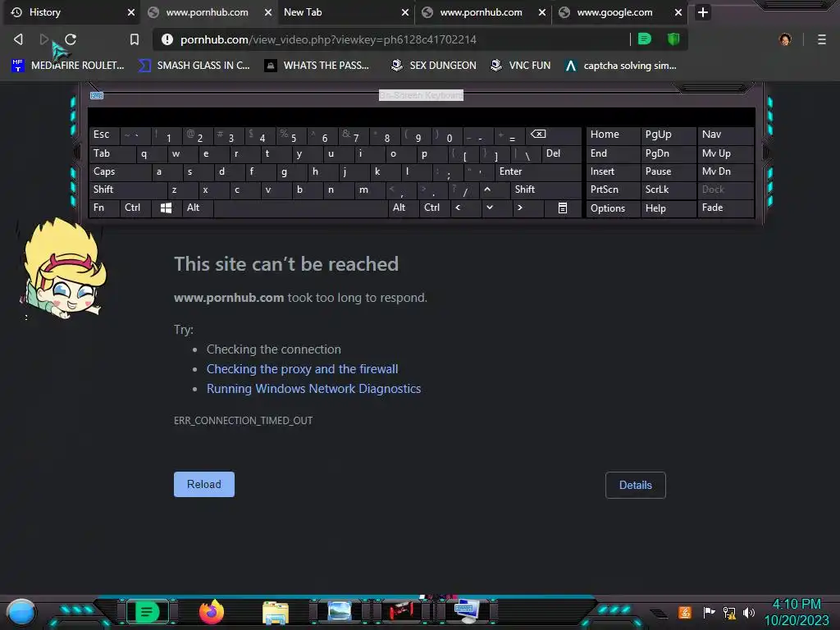
Task: Switch to the www.google.com tab
Action: (620, 12)
